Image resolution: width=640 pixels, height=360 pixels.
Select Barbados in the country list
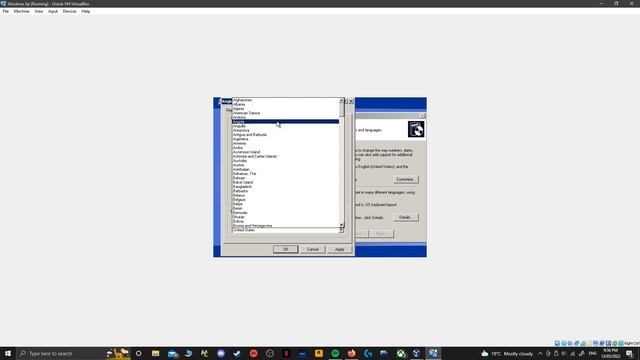(x=285, y=191)
